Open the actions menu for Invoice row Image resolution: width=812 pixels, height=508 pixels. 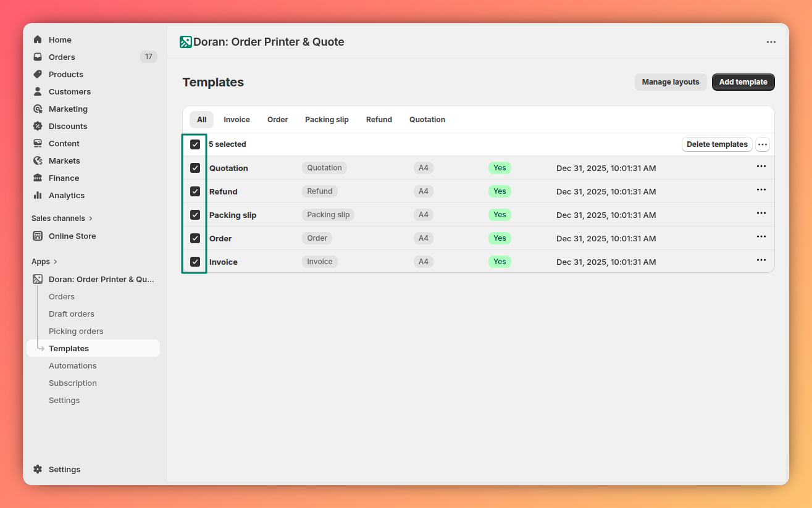tap(761, 260)
